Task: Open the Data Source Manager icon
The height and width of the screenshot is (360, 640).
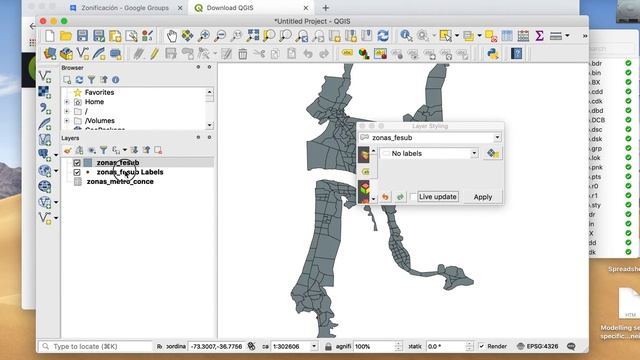Action: [50, 53]
